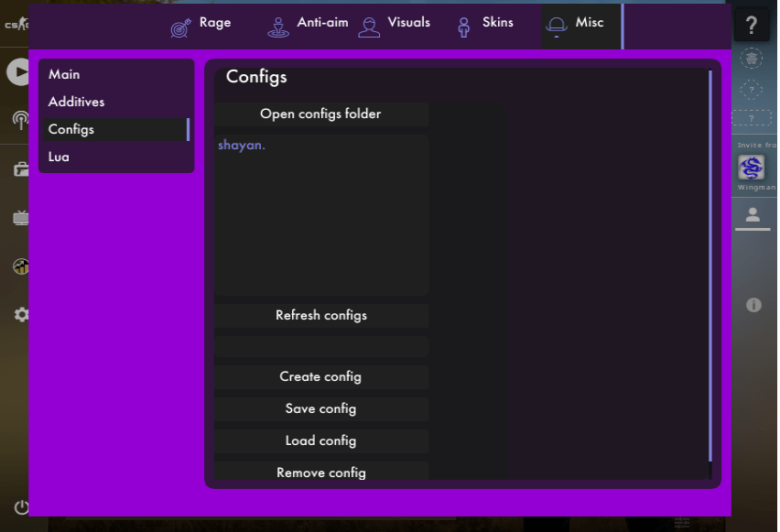Click the Anti-aim figure icon
The image size is (780, 532).
278,27
